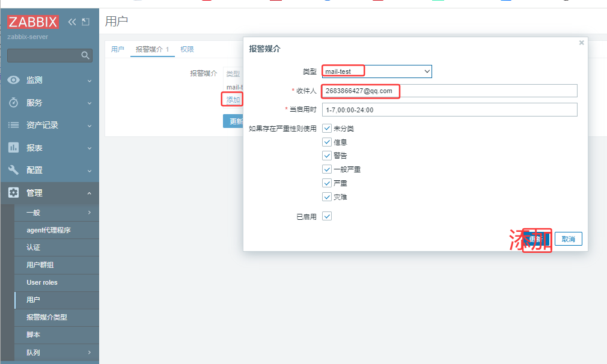The height and width of the screenshot is (364, 607).
Task: Click the 当启用时 time period field
Action: coord(450,110)
